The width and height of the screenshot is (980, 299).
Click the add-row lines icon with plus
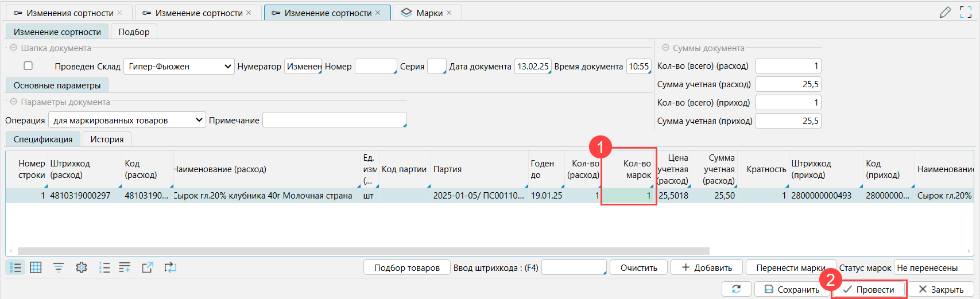tap(125, 267)
